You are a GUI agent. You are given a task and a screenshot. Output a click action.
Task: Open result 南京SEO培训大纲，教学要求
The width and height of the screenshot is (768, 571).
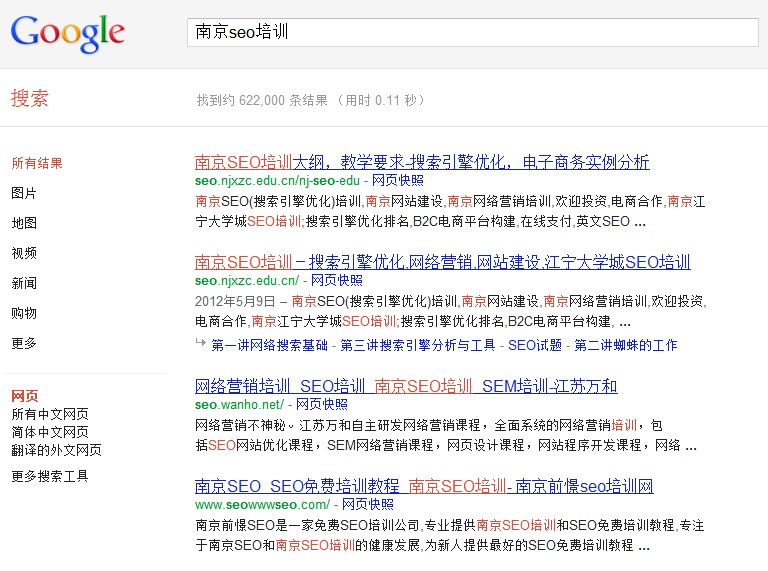[x=422, y=162]
